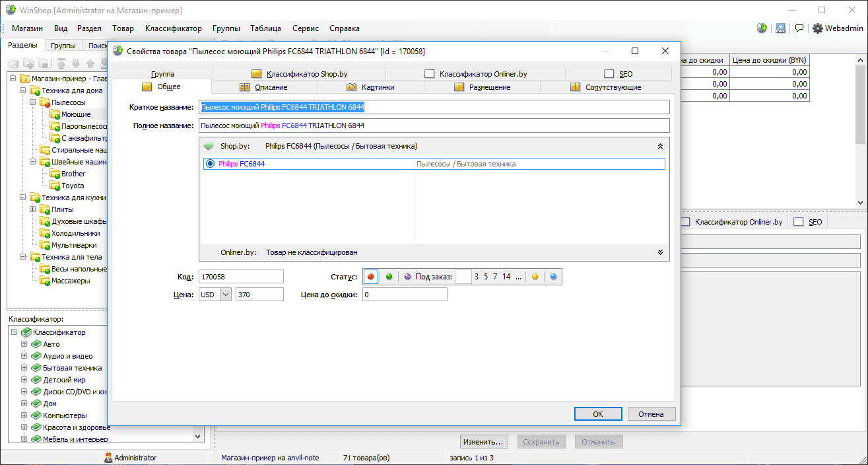Click the 'Изменить...' button in main window
Image resolution: width=868 pixels, height=465 pixels.
[484, 442]
